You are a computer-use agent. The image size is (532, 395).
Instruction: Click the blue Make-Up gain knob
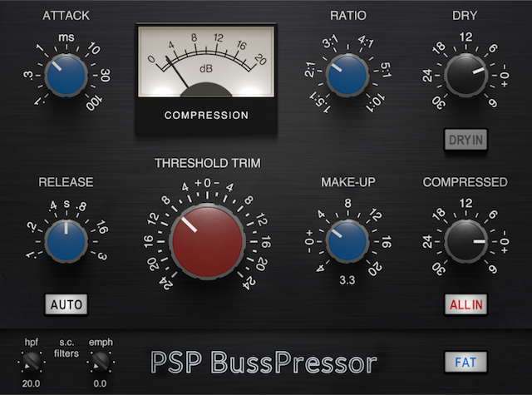(x=347, y=241)
